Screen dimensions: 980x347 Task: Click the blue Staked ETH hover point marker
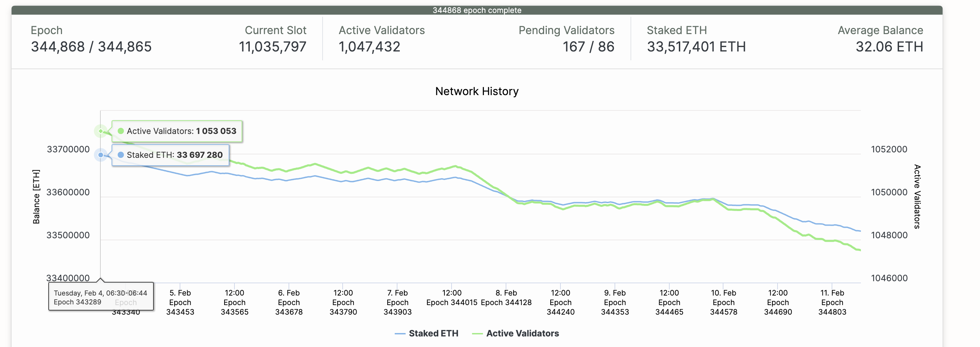click(x=100, y=155)
